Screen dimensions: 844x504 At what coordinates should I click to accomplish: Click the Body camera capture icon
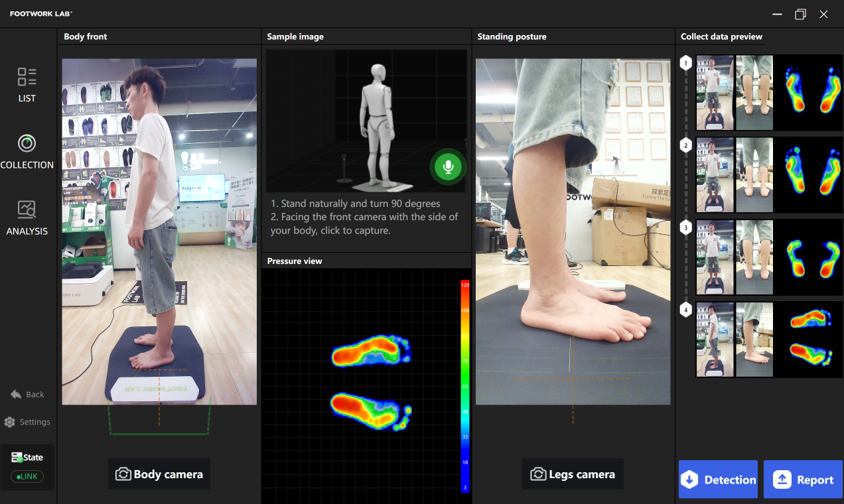click(123, 473)
